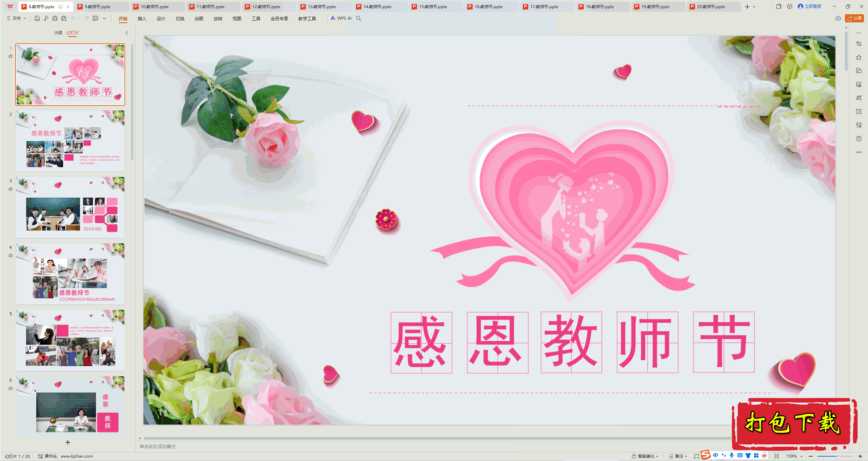
Task: Click the Undo arrow icon
Action: coord(73,18)
